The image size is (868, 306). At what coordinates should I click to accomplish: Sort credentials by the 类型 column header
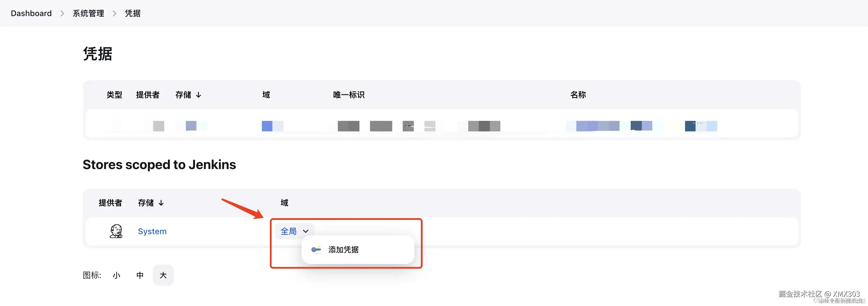(x=114, y=95)
